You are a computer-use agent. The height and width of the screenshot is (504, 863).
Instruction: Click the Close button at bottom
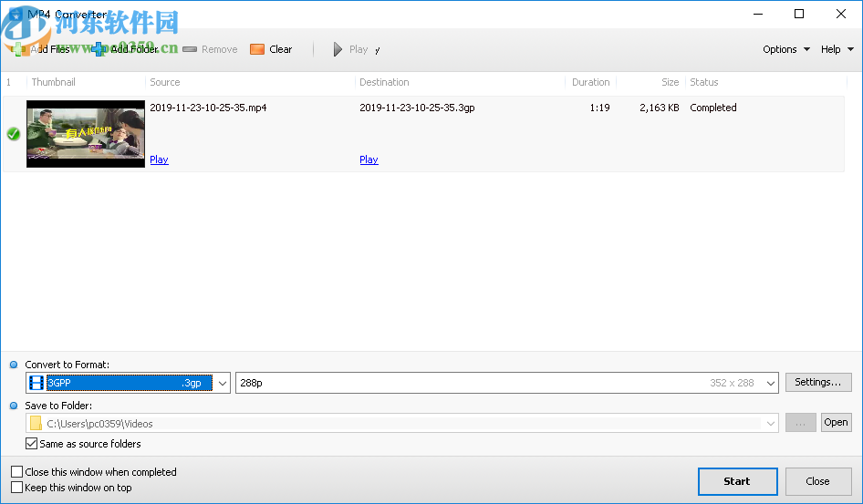click(818, 481)
